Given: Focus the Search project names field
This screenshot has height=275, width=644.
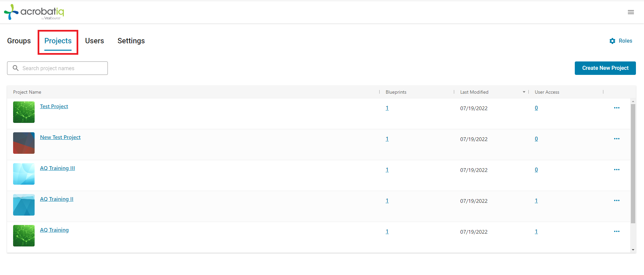Looking at the screenshot, I should pos(57,68).
